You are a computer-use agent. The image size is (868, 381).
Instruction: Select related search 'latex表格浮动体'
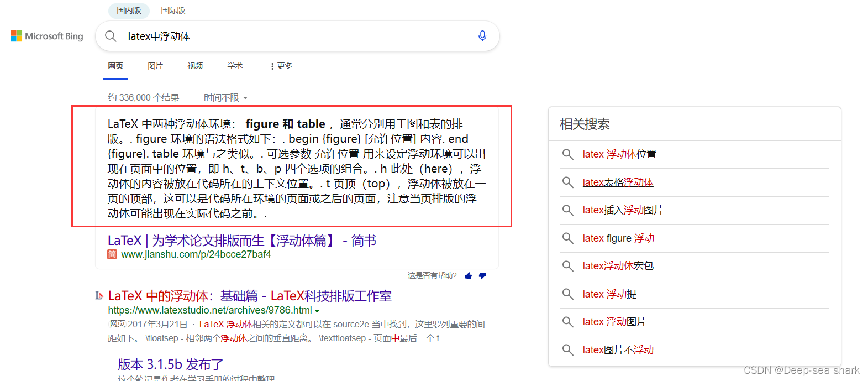click(618, 182)
